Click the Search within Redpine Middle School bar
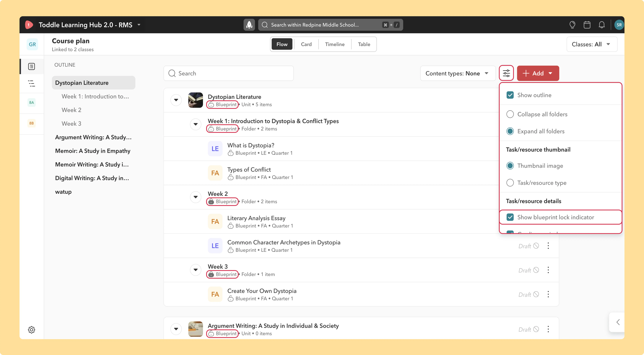 pos(331,25)
